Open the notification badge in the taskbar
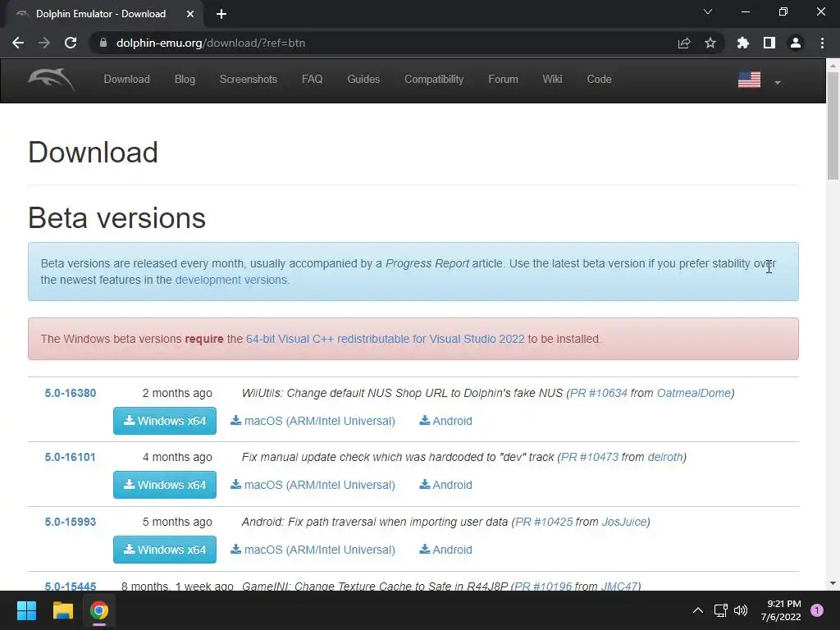 pyautogui.click(x=816, y=610)
